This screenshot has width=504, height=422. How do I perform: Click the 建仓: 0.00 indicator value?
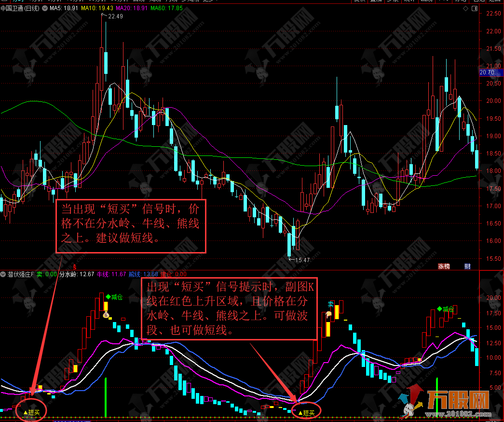(173, 274)
